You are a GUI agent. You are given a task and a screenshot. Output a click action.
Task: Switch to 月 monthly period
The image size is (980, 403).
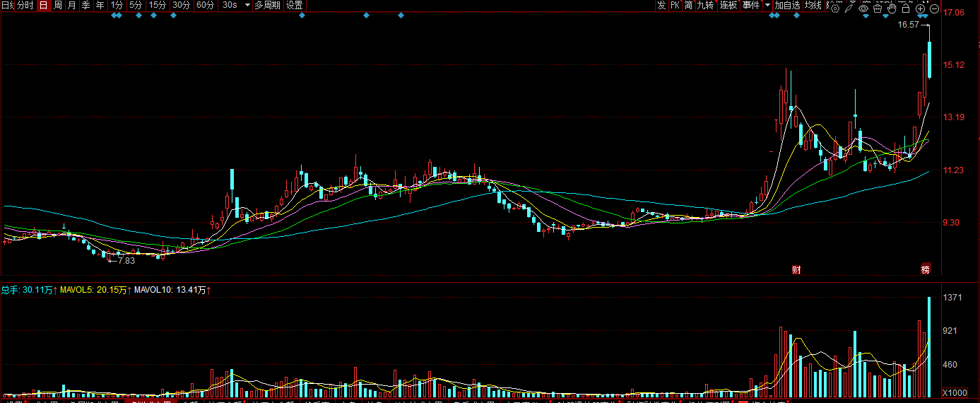click(x=72, y=5)
